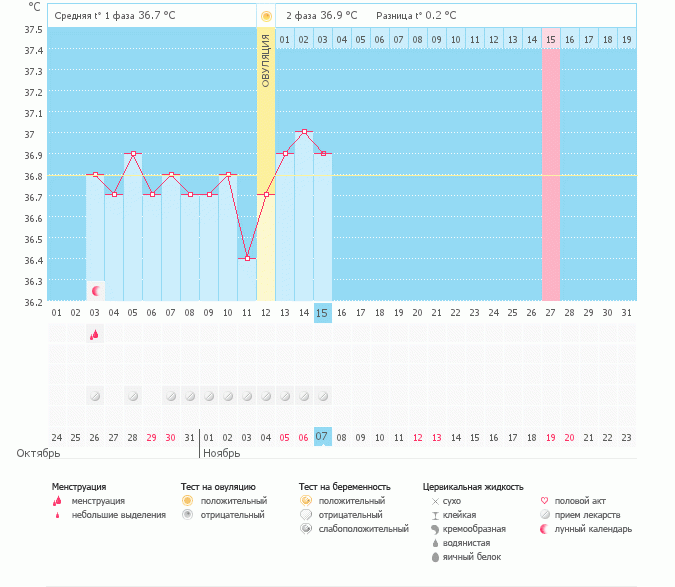Select the highlighted calendar date 07
Viewport: 675px width, 587px height.
click(322, 437)
